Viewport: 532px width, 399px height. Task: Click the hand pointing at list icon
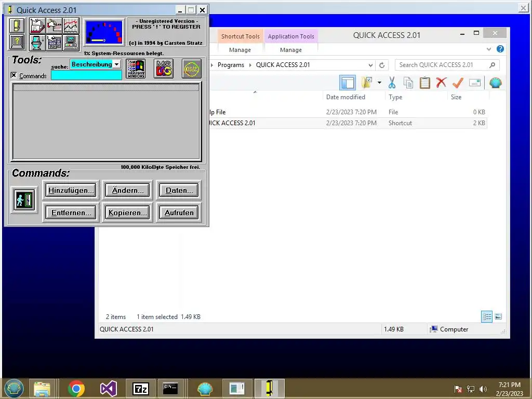54,43
